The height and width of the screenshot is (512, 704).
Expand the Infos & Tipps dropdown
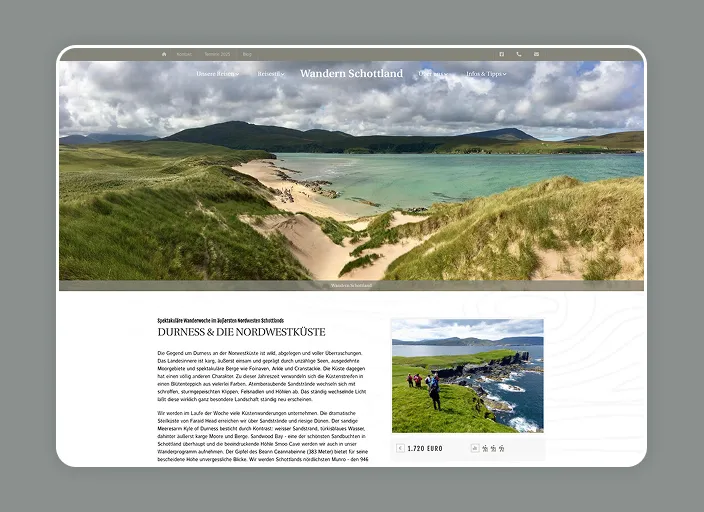click(x=486, y=74)
